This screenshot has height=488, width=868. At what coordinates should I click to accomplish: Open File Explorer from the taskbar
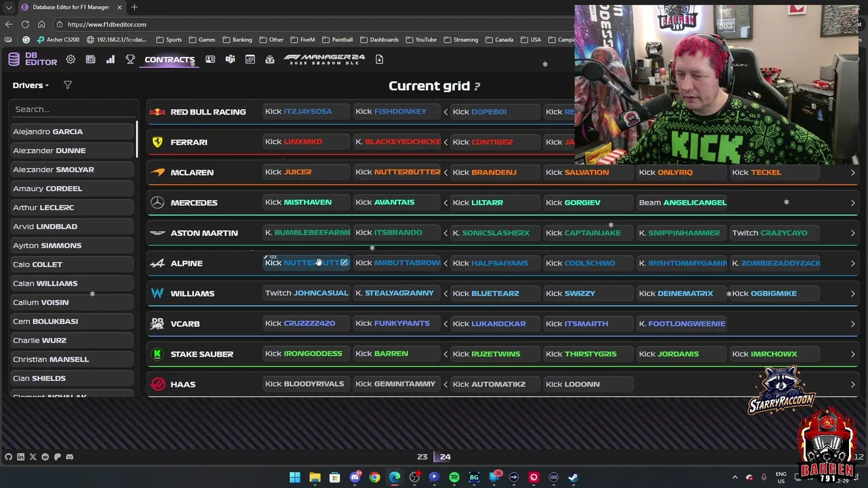pyautogui.click(x=315, y=477)
